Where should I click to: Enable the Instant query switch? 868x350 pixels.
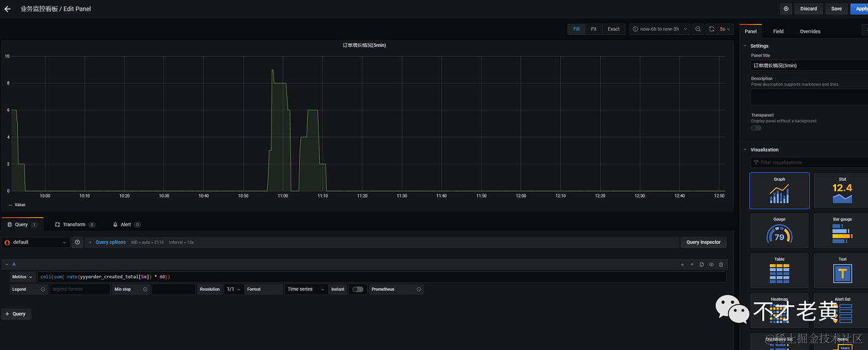tap(358, 289)
